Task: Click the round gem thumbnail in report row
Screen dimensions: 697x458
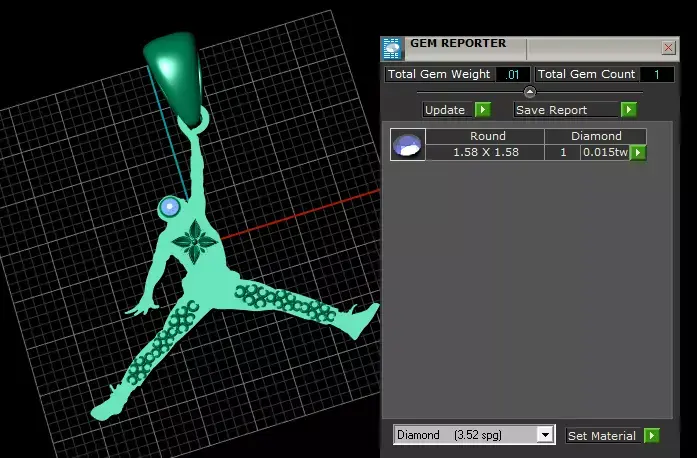Action: point(408,145)
